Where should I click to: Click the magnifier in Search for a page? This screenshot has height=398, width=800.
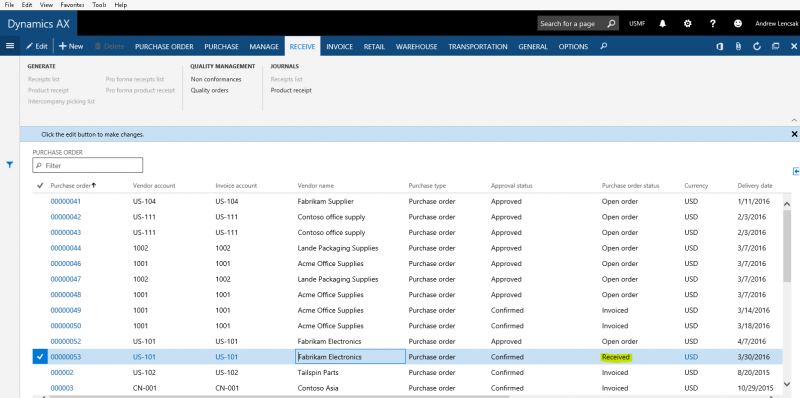coord(611,23)
